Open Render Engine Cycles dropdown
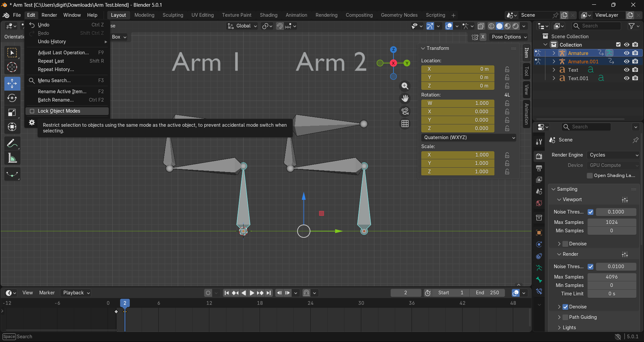 click(x=613, y=155)
